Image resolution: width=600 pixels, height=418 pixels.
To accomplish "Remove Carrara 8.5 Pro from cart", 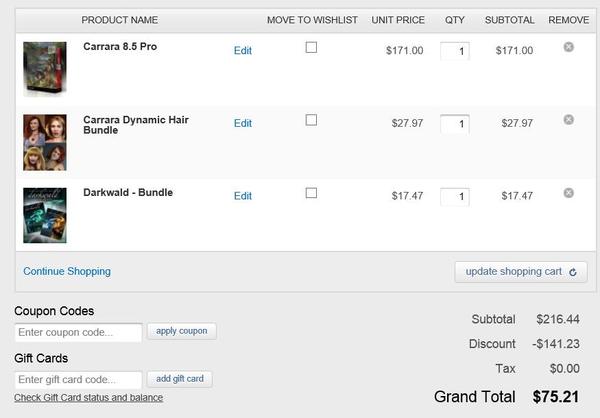I will click(x=569, y=47).
